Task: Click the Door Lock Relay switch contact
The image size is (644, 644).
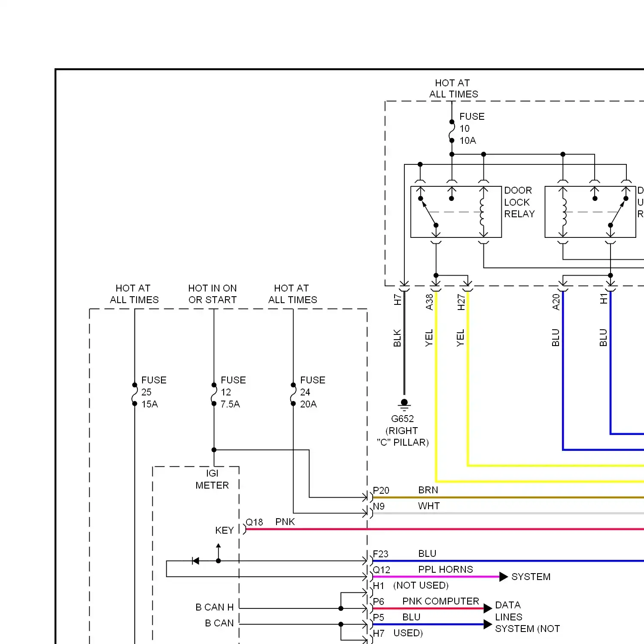Action: (428, 212)
